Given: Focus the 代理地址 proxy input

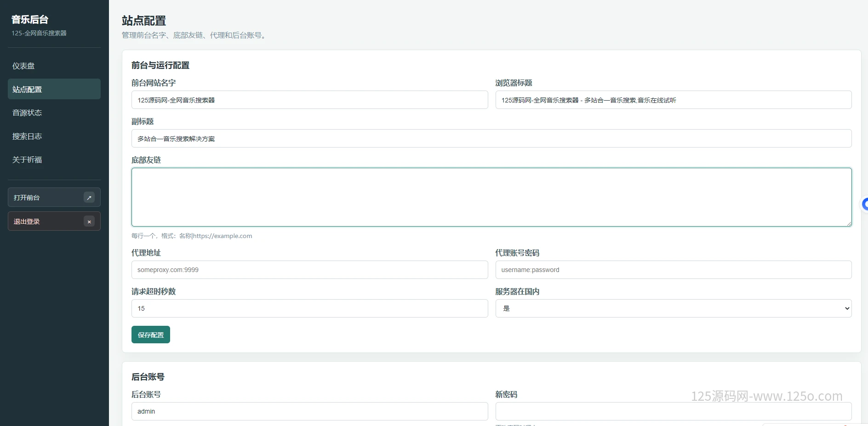Looking at the screenshot, I should 309,270.
